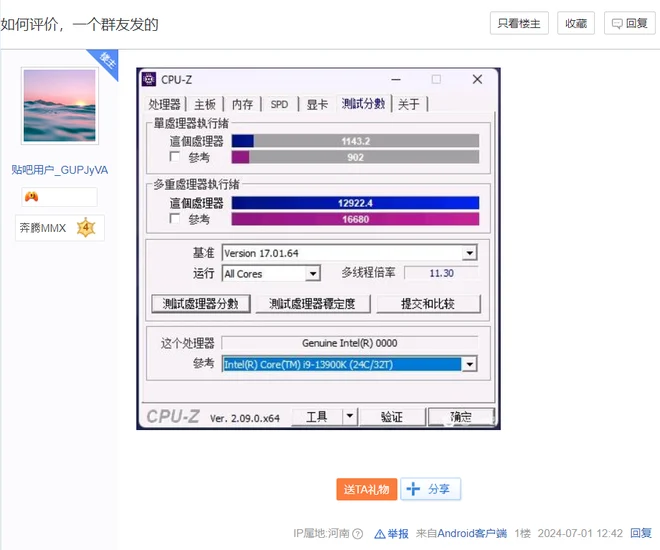The width and height of the screenshot is (660, 550).
Task: Switch to the 主板 tab
Action: tap(205, 104)
